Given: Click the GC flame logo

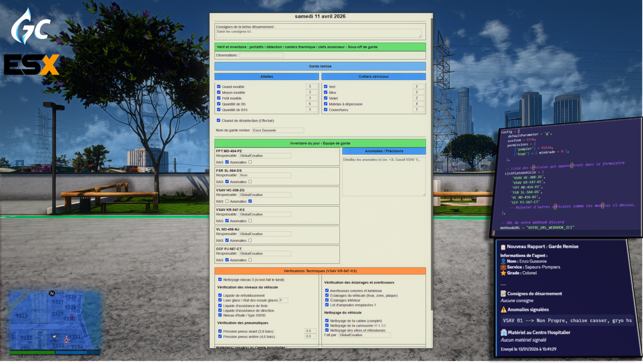Looking at the screenshot, I should point(31,26).
